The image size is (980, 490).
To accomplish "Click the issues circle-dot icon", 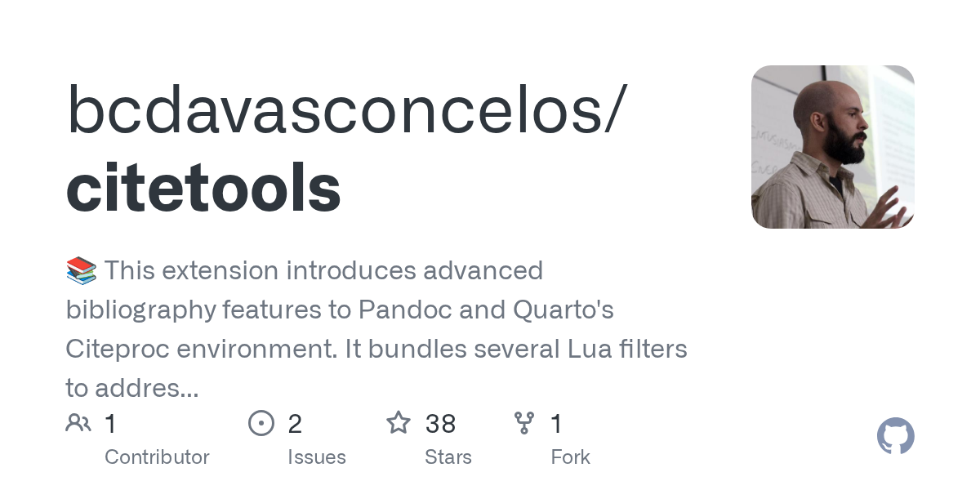I will [261, 423].
